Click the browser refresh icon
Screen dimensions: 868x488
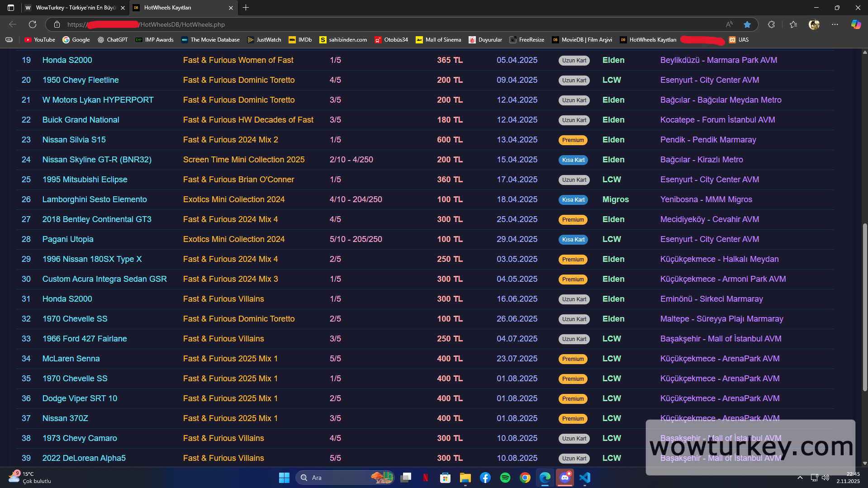click(33, 24)
